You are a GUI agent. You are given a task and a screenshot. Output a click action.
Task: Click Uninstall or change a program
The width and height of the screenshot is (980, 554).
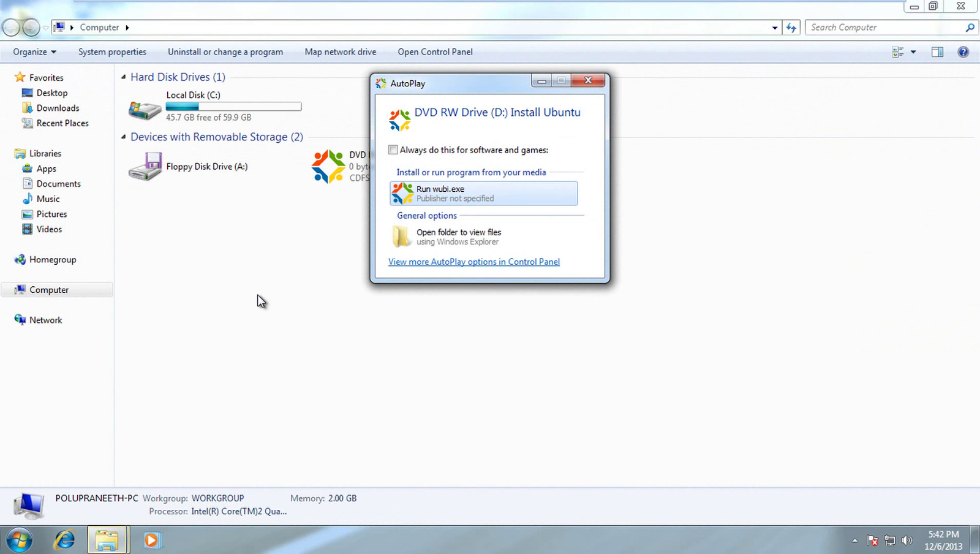(x=225, y=52)
